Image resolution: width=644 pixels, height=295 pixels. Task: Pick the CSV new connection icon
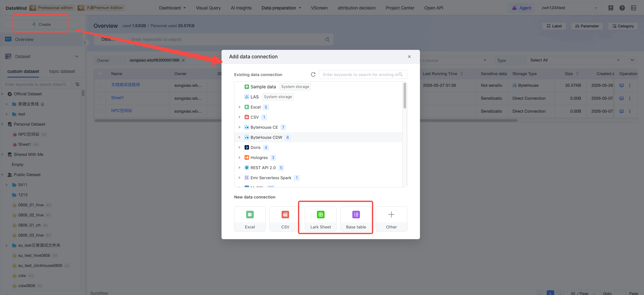coord(285,215)
